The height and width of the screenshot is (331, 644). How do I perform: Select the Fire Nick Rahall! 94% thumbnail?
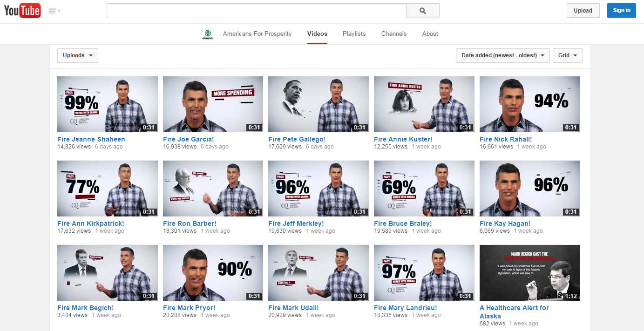(x=529, y=104)
